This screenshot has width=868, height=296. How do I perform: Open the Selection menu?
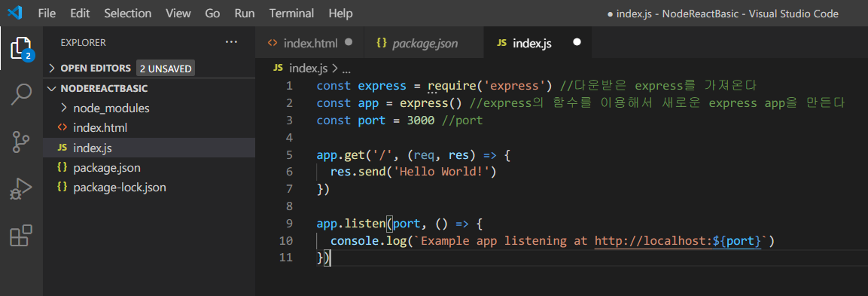click(x=127, y=14)
